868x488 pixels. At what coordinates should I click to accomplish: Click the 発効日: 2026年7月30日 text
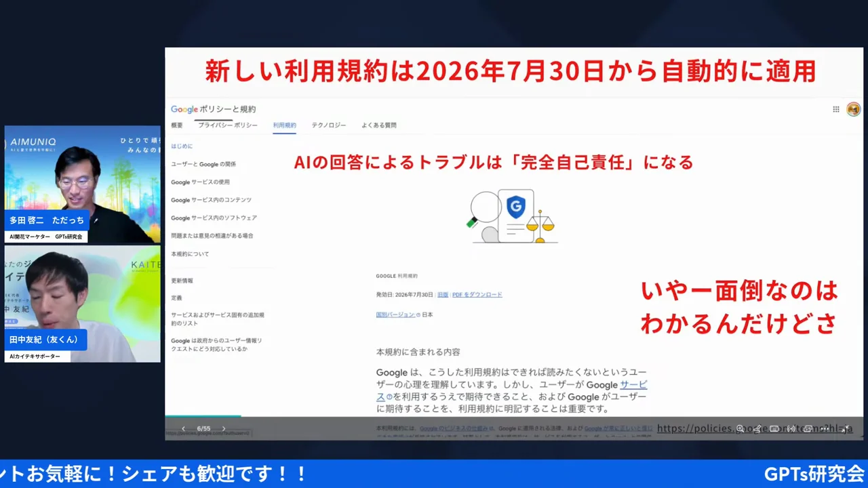coord(405,295)
